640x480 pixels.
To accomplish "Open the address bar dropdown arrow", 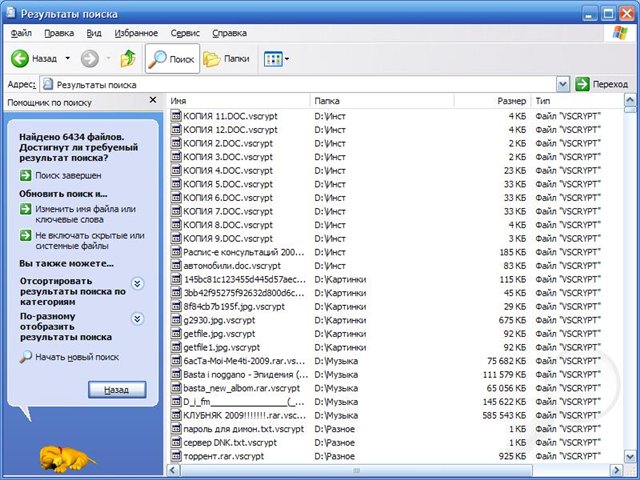I will [563, 85].
